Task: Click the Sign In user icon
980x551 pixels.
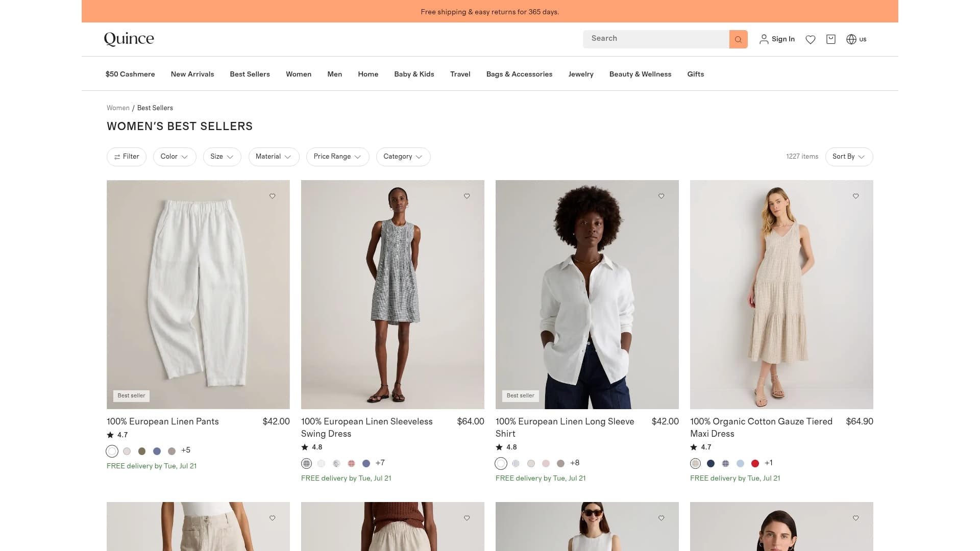Action: tap(764, 39)
